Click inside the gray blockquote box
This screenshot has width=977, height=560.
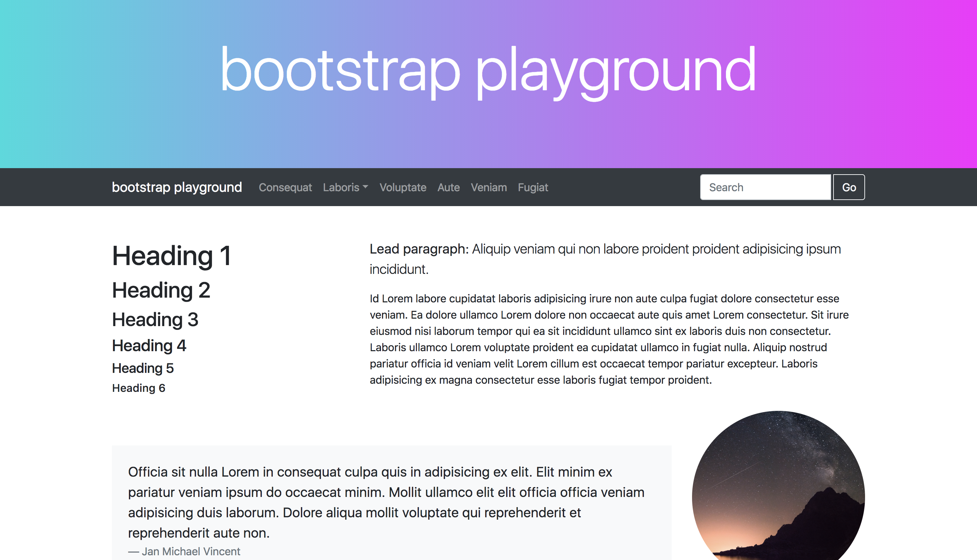(391, 502)
